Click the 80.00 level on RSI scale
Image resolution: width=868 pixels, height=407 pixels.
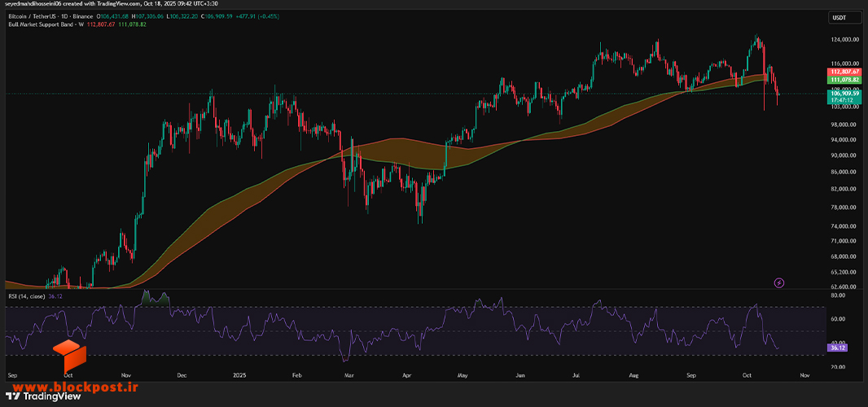[x=836, y=295]
